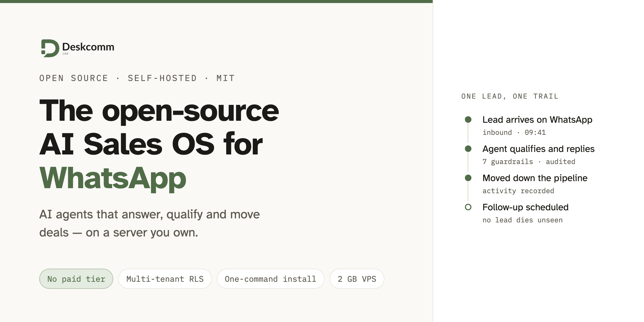The image size is (644, 322).
Task: Select the "One-command install" pill
Action: pos(270,279)
